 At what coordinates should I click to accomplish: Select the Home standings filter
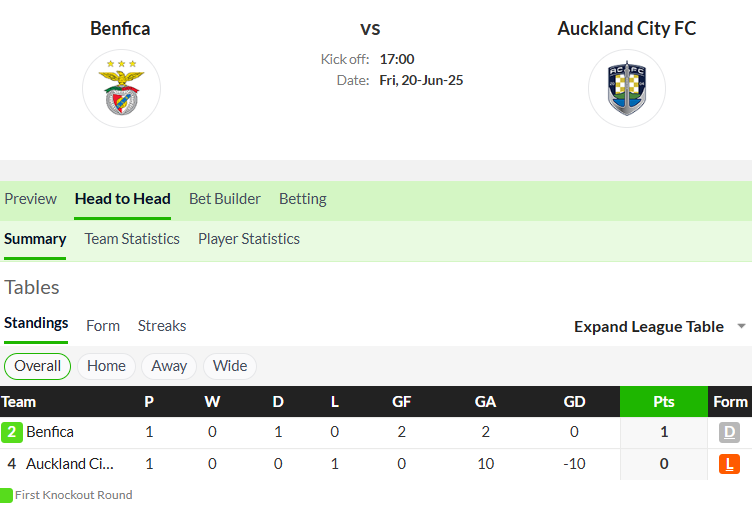(x=106, y=366)
